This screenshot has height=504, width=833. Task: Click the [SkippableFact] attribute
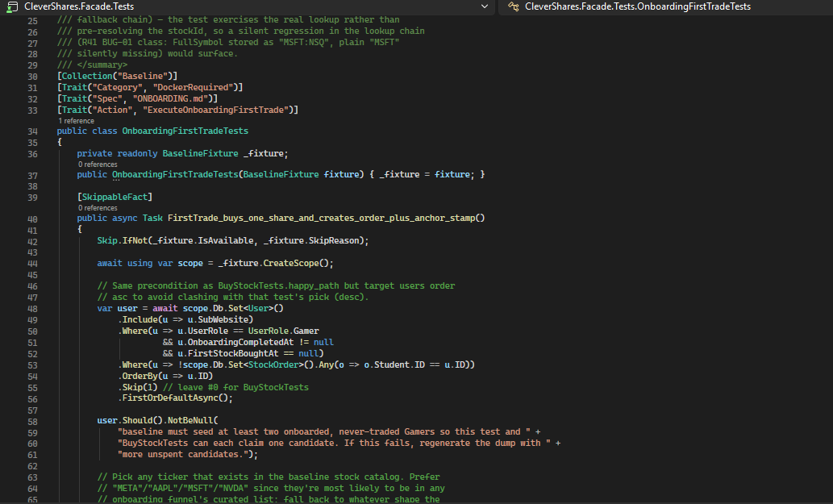point(115,197)
